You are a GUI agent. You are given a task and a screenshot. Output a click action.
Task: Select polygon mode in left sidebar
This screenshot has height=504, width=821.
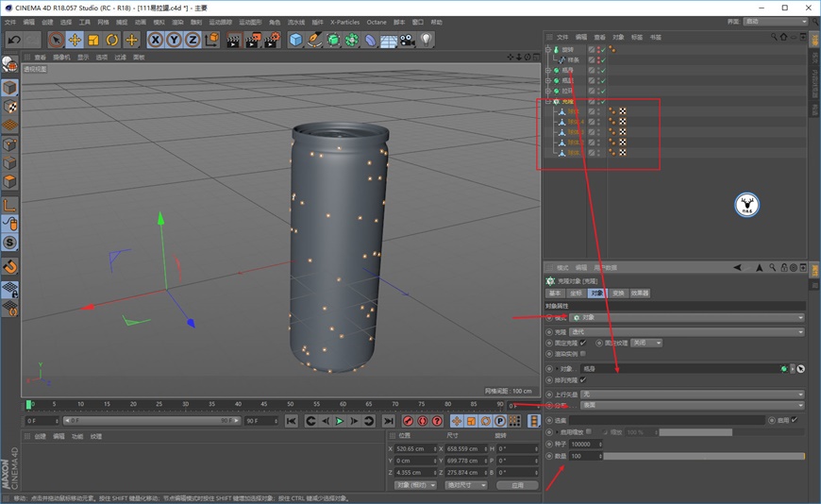click(10, 182)
